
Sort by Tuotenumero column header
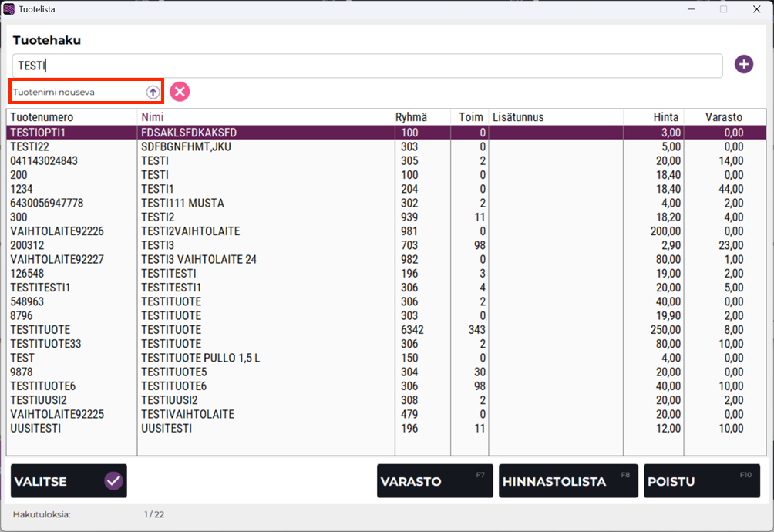click(42, 117)
